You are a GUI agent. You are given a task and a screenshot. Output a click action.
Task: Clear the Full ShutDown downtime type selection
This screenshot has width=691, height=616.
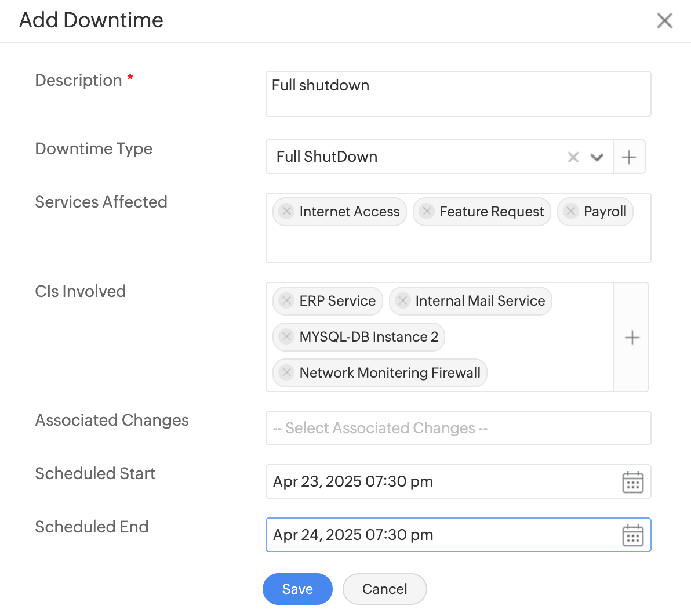pos(573,157)
